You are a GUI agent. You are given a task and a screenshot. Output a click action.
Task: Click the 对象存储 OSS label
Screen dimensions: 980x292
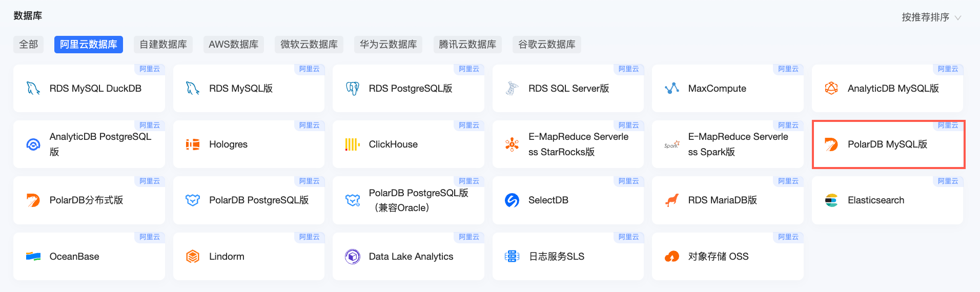[718, 257]
